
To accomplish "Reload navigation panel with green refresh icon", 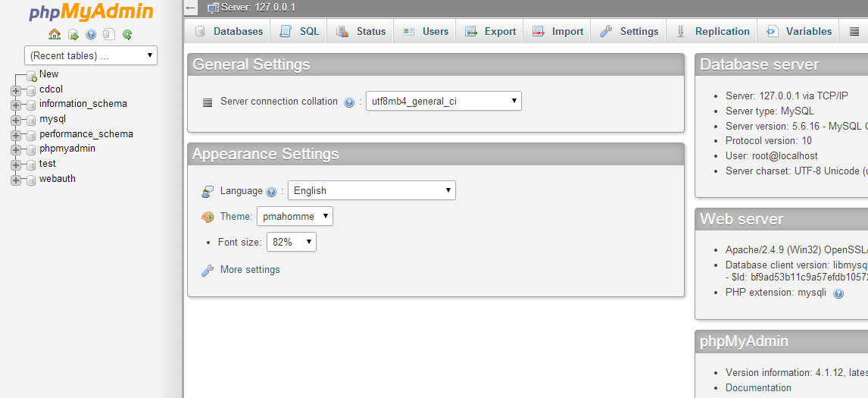I will 127,34.
